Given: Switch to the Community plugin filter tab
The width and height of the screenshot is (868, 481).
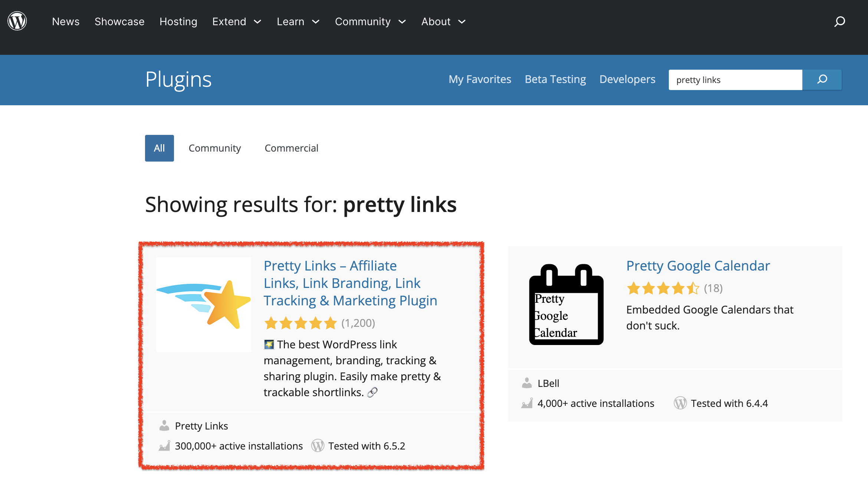Looking at the screenshot, I should pyautogui.click(x=214, y=148).
